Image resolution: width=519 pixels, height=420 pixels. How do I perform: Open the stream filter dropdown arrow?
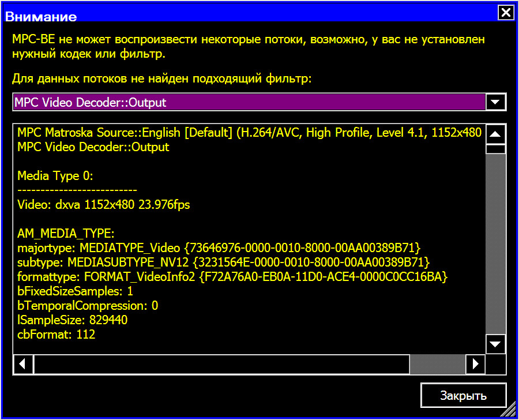495,102
